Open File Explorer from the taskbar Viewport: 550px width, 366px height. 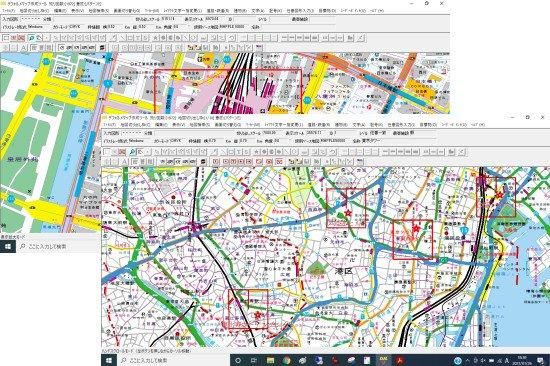point(270,360)
